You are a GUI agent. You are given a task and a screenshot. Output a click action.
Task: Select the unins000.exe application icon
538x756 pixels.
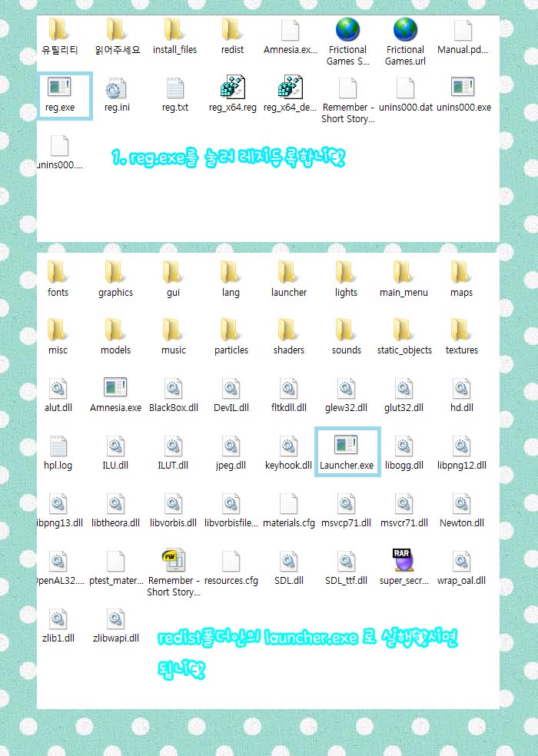click(463, 88)
